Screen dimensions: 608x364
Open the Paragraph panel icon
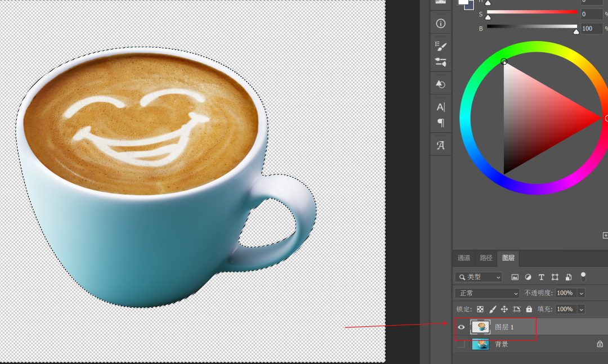[441, 123]
